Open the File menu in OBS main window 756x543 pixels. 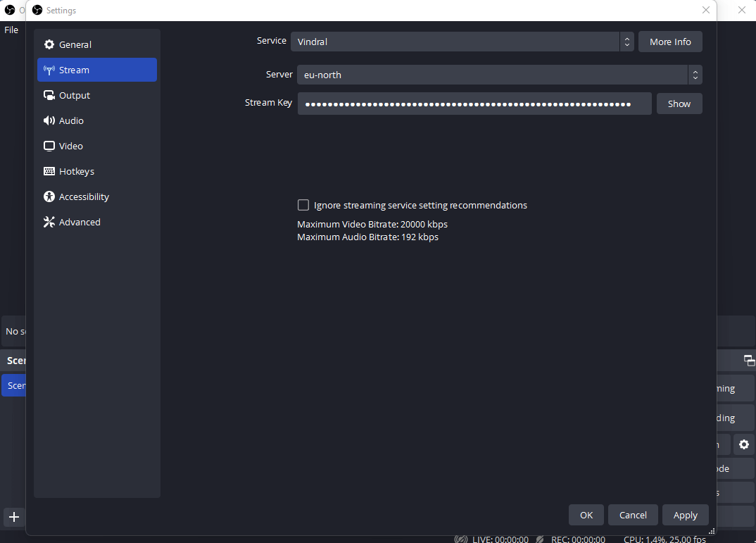click(11, 30)
